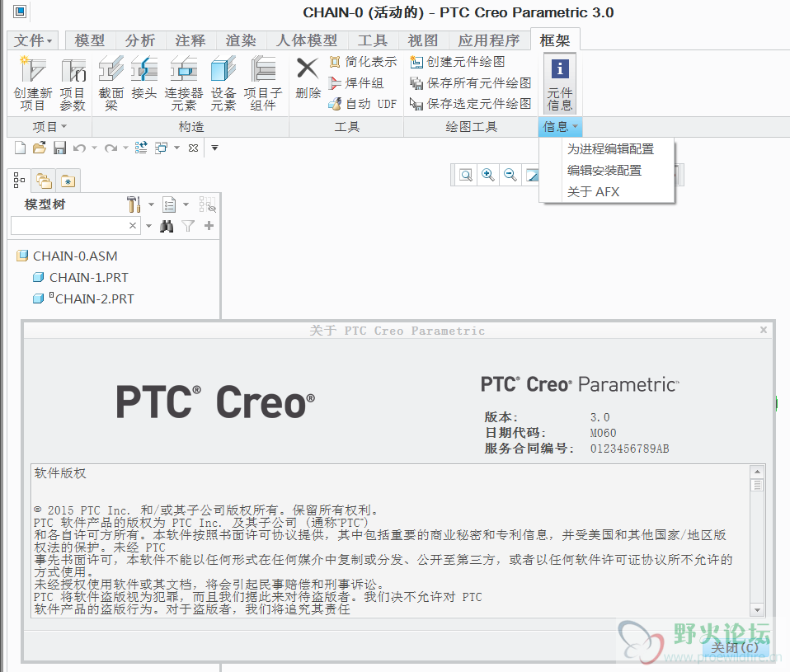Click the zoom out magnifier icon

(x=510, y=175)
